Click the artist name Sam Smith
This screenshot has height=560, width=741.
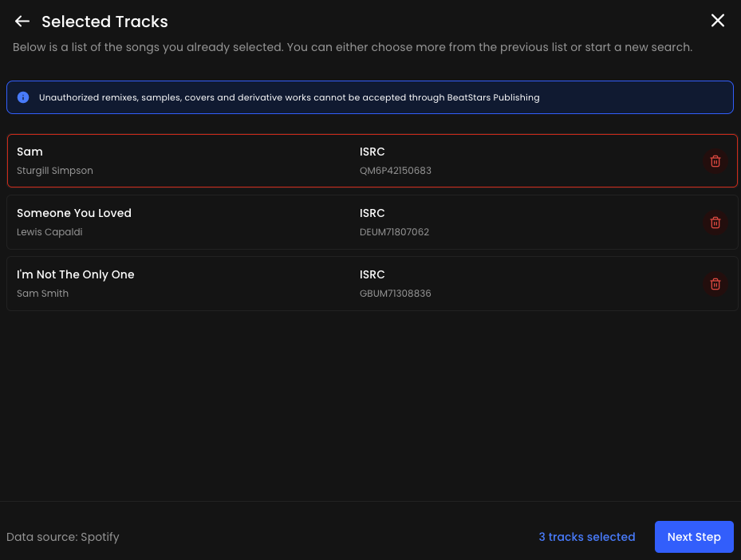coord(43,294)
